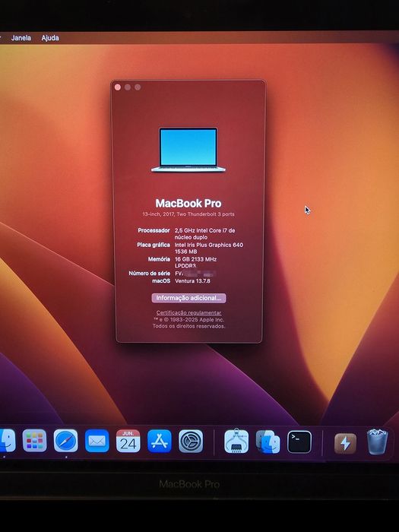Open the Certificação regulamentar link
Screen dimensions: 399x532
click(188, 312)
